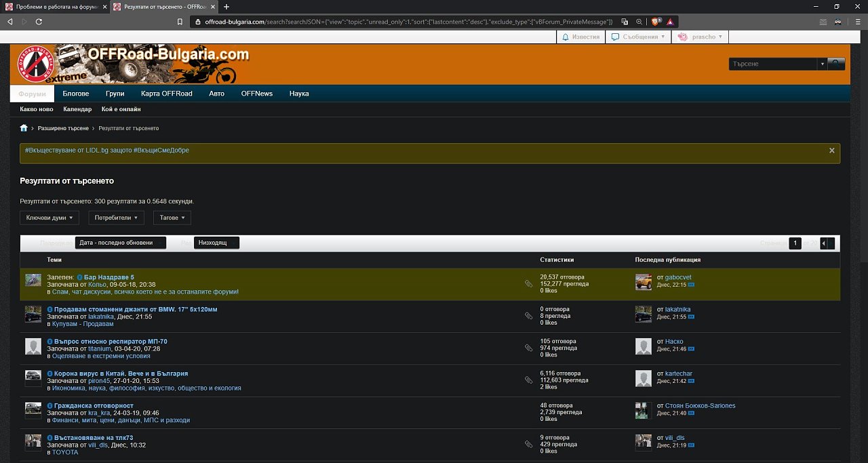The image size is (868, 463).
Task: Click the translate page icon in address bar
Action: click(625, 22)
